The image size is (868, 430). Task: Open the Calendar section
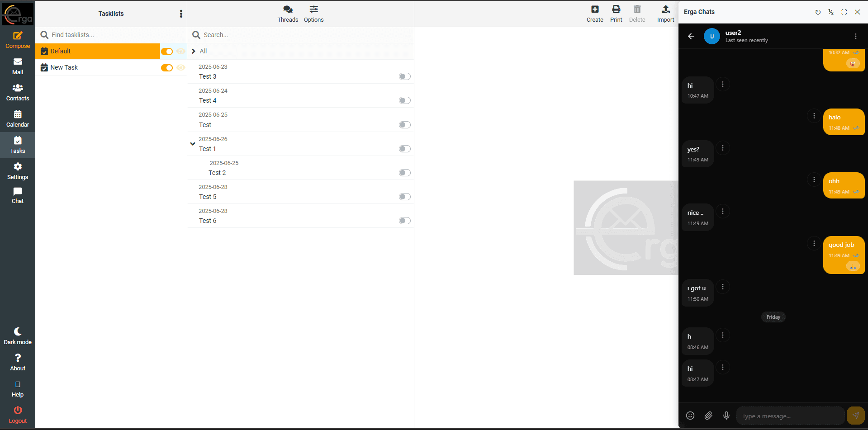[x=18, y=118]
